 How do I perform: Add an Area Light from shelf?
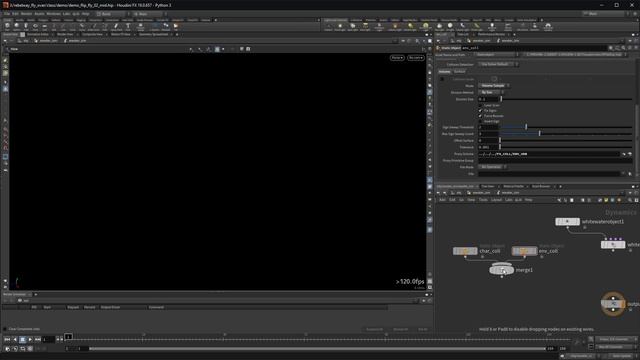point(365,27)
